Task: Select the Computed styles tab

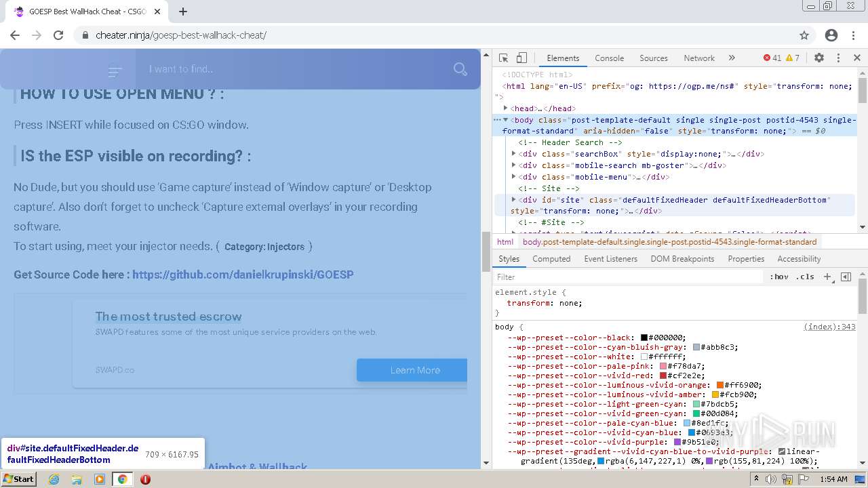Action: tap(551, 259)
